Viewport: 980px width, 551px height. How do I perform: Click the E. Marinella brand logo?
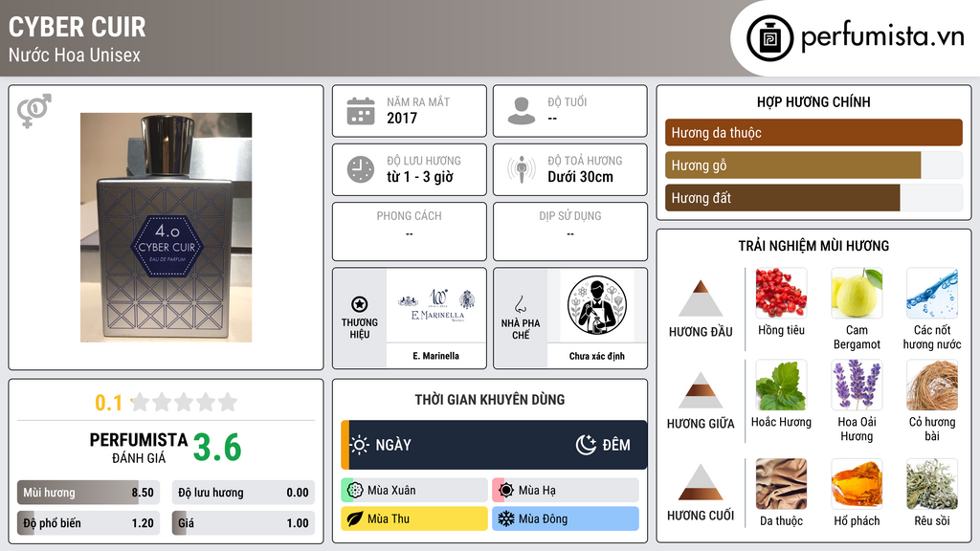(436, 305)
